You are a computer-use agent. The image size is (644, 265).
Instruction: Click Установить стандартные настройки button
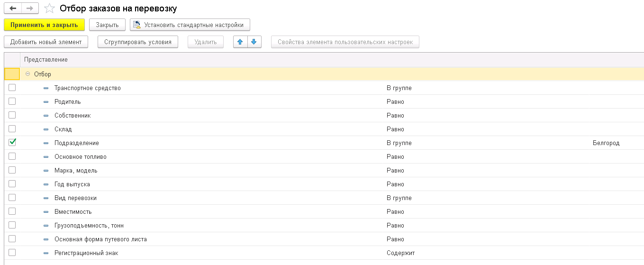tap(190, 25)
